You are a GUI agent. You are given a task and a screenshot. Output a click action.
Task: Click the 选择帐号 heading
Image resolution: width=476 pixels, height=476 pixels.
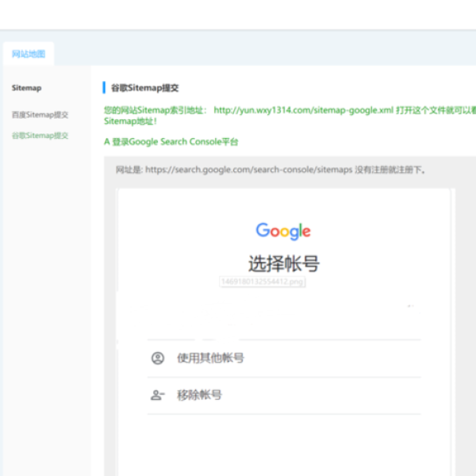pyautogui.click(x=284, y=263)
